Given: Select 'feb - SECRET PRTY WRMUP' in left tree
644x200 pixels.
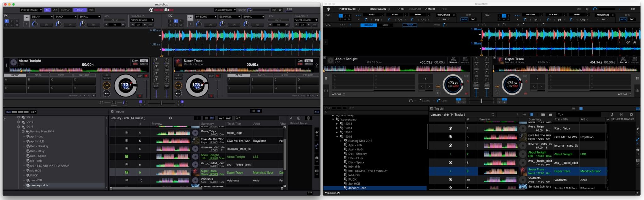Looking at the screenshot, I should 49,166.
